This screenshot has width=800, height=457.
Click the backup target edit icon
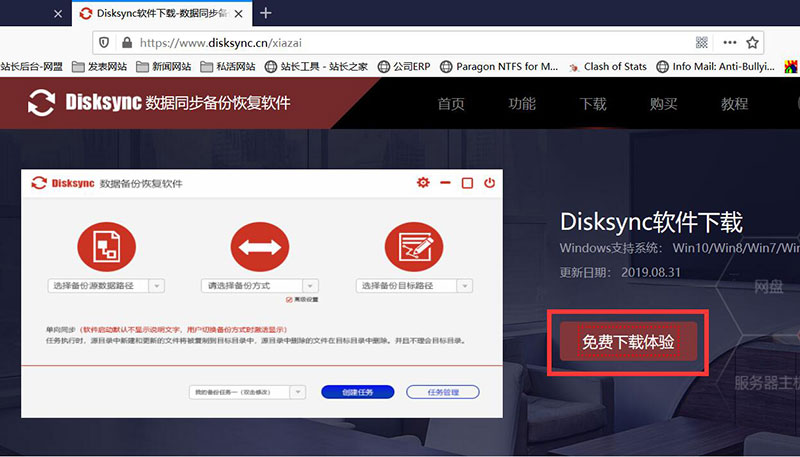414,247
